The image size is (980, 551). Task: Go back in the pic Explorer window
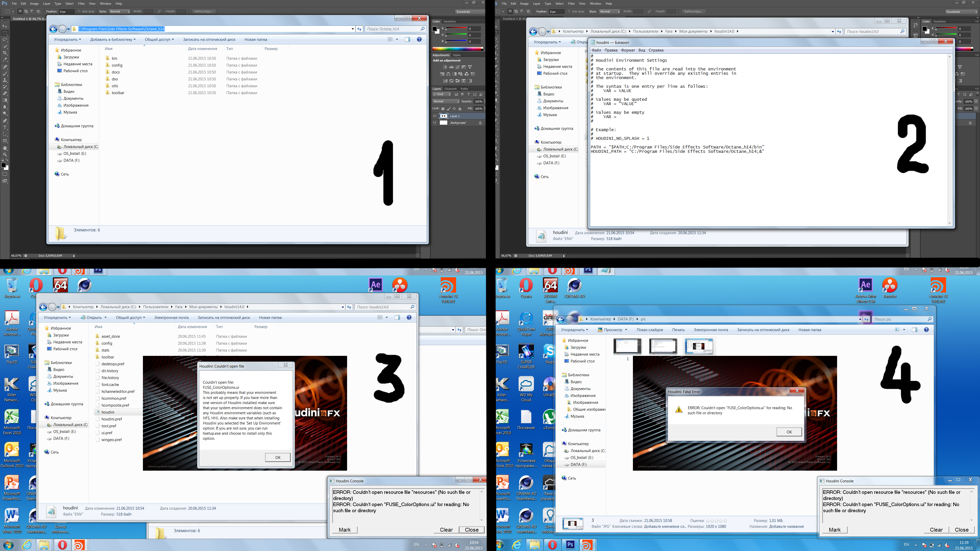coord(560,319)
